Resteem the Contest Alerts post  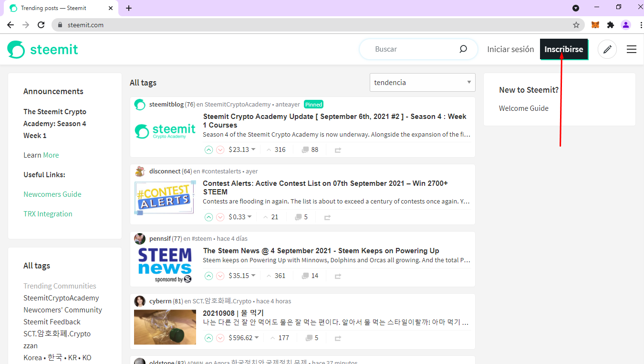[327, 217]
